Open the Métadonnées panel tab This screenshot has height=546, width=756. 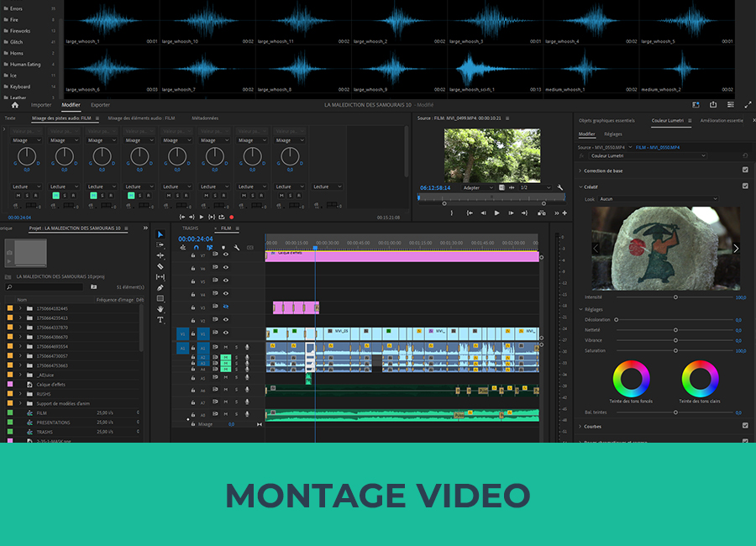pyautogui.click(x=205, y=118)
